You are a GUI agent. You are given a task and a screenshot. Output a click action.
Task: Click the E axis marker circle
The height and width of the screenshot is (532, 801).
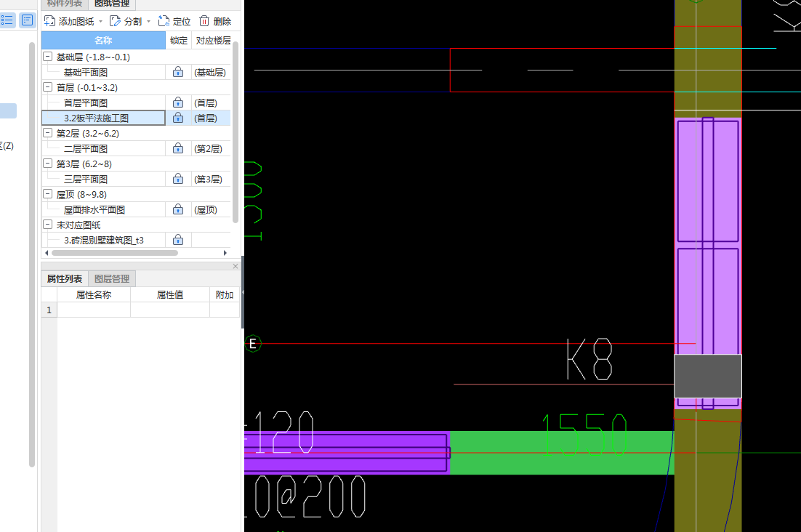click(x=252, y=344)
